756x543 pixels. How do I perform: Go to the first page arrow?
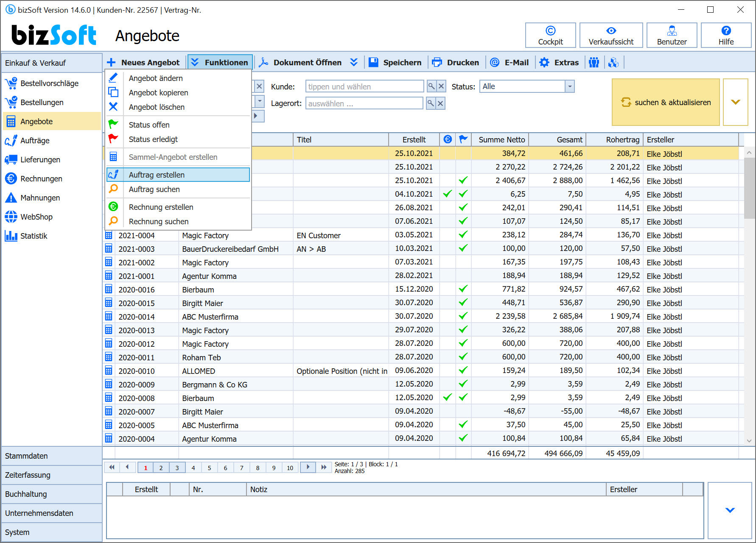[x=112, y=467]
